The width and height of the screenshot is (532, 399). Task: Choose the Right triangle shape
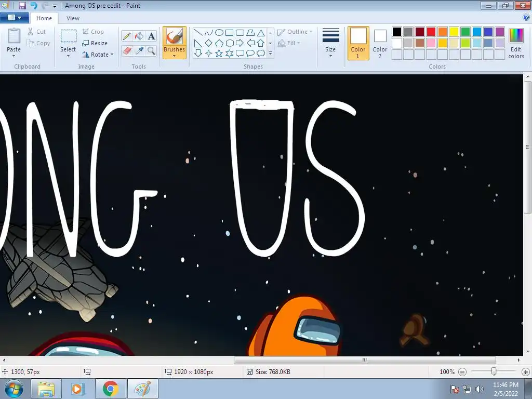pyautogui.click(x=198, y=43)
